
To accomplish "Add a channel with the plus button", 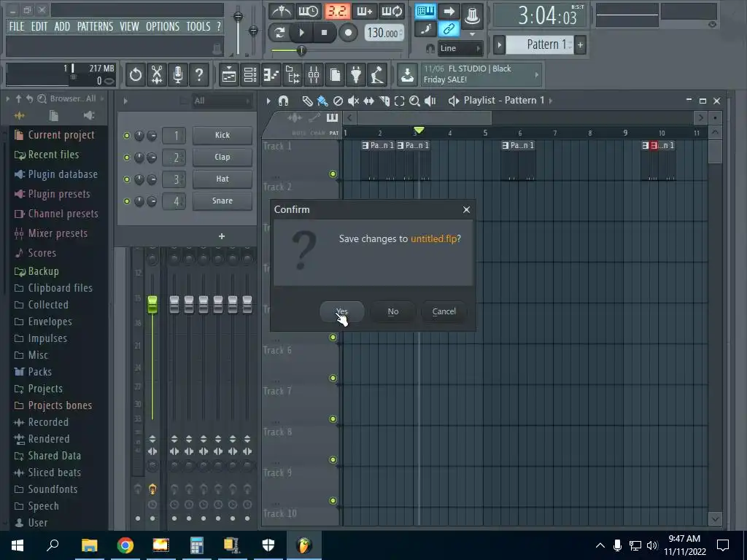I will (x=222, y=236).
